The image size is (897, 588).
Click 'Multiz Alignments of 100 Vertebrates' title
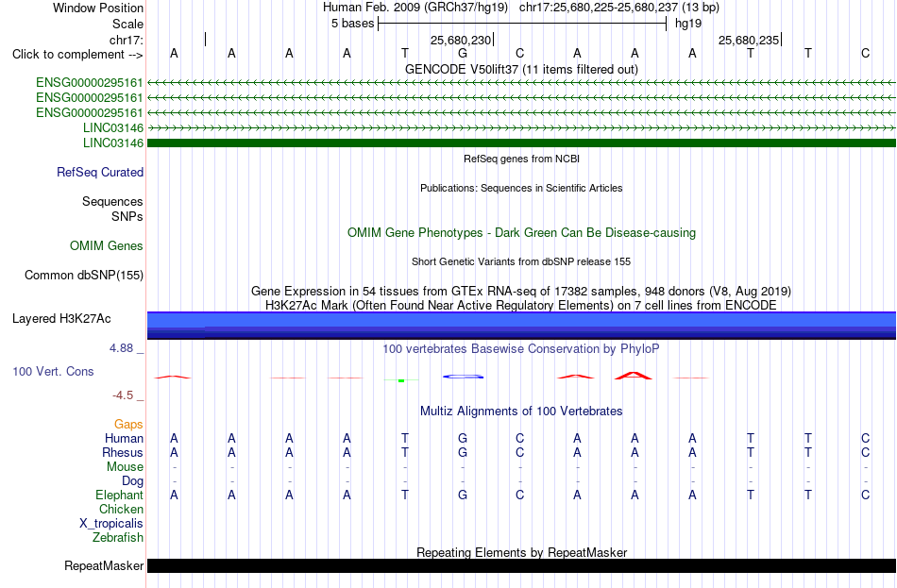click(x=521, y=412)
